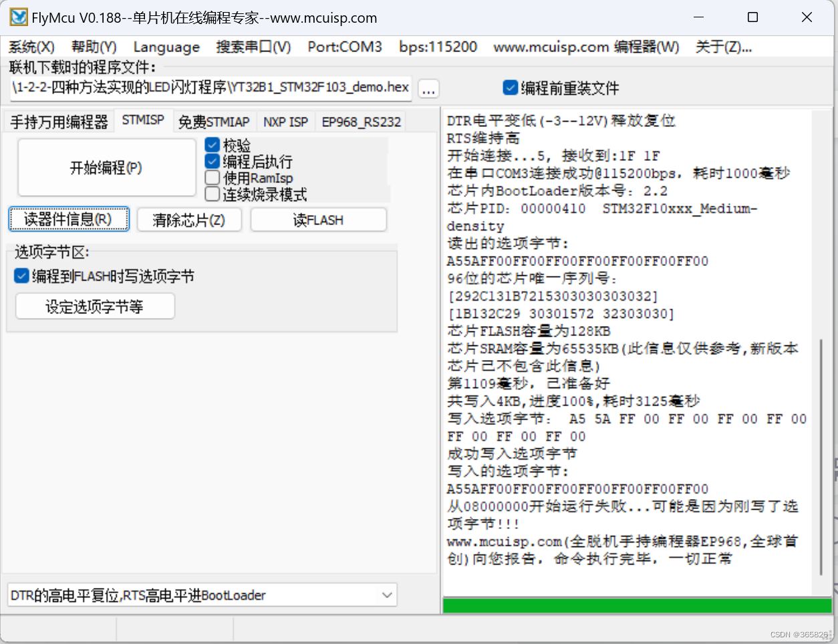The height and width of the screenshot is (644, 838).
Task: Click the 读FLASH button
Action: (318, 220)
